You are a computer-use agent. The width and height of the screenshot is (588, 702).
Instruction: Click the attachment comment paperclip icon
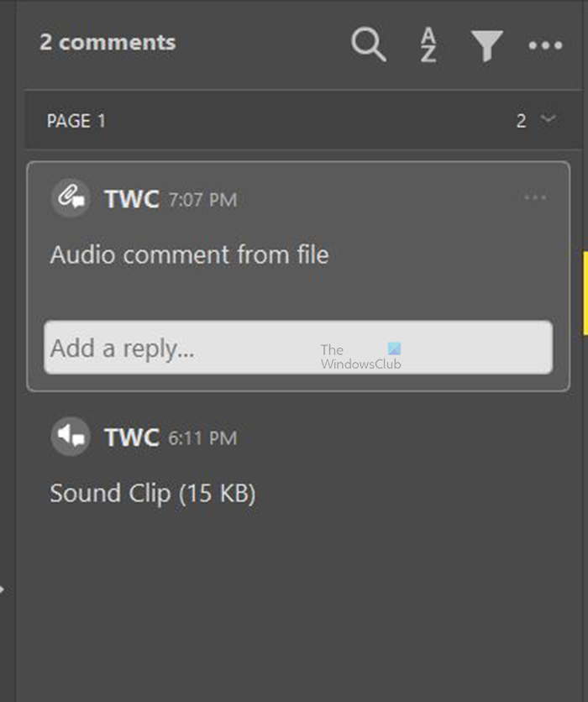[x=71, y=198]
